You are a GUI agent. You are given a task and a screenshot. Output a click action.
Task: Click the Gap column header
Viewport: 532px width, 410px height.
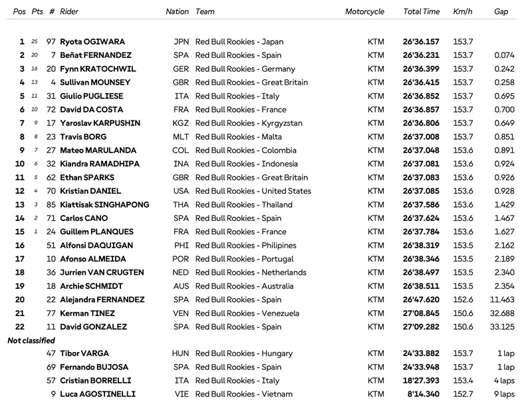pos(501,11)
